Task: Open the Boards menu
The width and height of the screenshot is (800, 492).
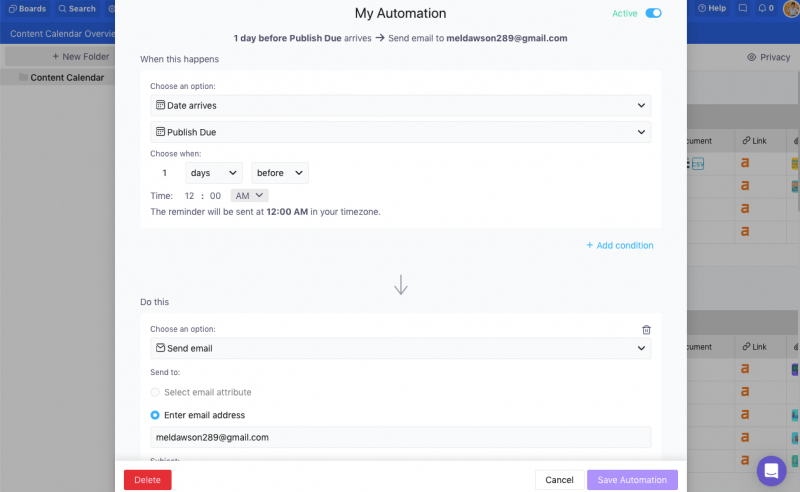Action: point(26,9)
